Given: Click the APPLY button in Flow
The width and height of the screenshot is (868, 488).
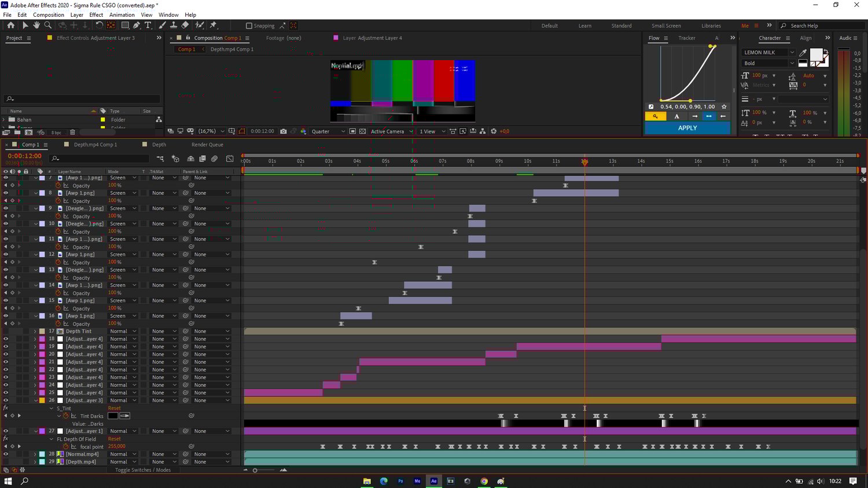Looking at the screenshot, I should coord(687,128).
